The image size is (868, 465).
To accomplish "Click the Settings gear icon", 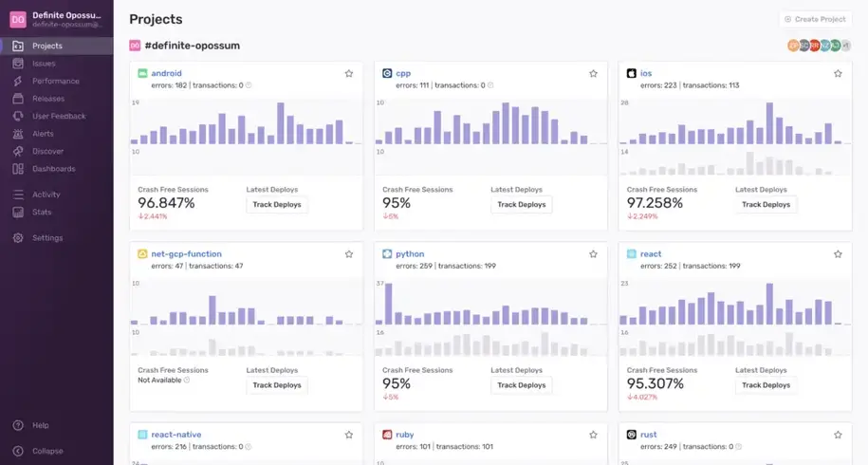I will pyautogui.click(x=18, y=238).
